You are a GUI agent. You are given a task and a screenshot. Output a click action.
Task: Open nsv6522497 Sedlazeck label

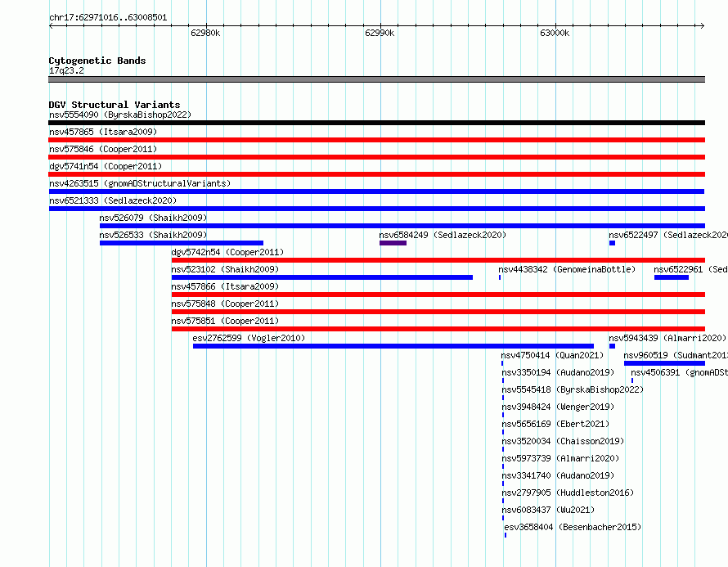[668, 235]
